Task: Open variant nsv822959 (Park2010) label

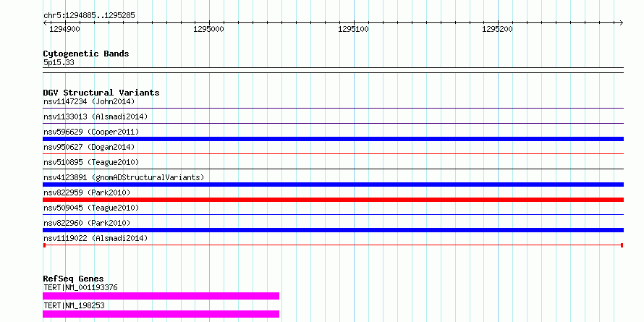Action: (87, 192)
